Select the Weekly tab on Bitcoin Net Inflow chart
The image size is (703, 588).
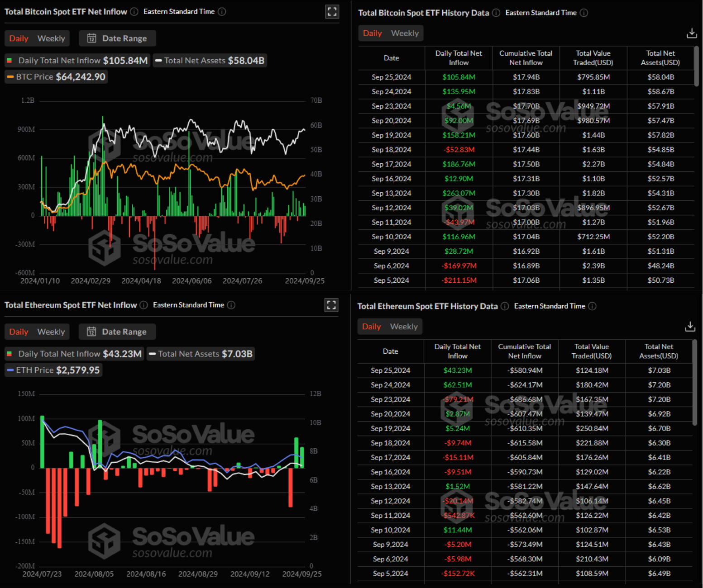point(51,38)
